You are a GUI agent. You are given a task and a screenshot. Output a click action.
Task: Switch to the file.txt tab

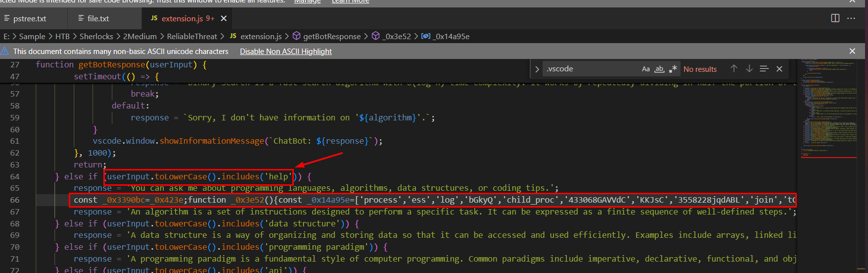point(98,19)
